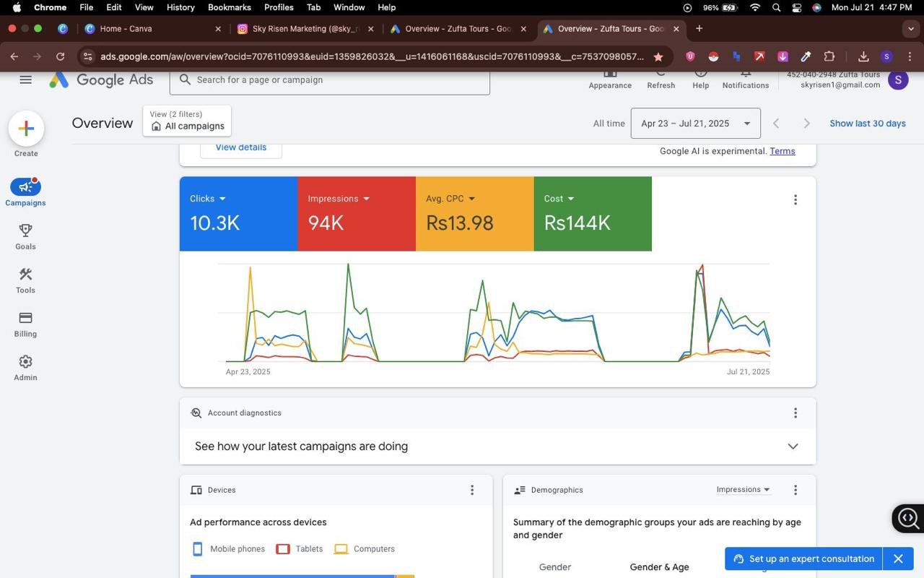Switch to the Home - Canva tab
Image resolution: width=924 pixels, height=578 pixels.
pos(152,29)
